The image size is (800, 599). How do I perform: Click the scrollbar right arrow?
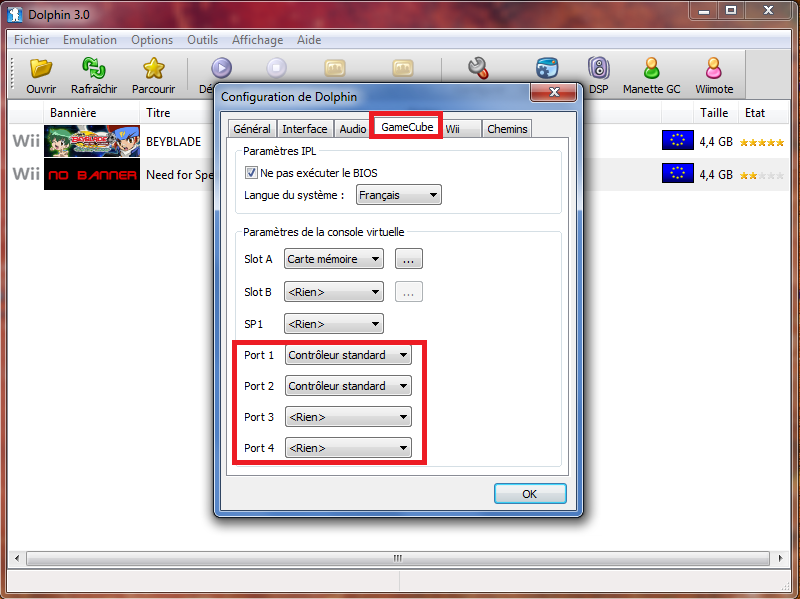tap(780, 558)
